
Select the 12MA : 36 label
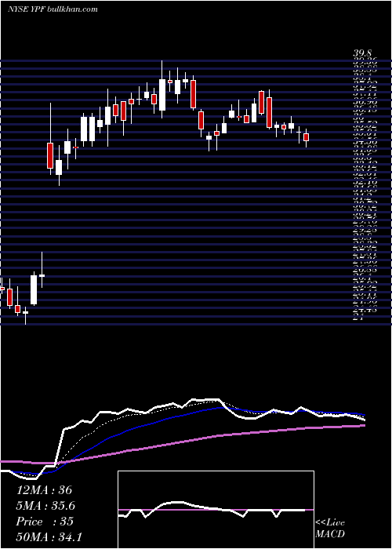tap(44, 490)
